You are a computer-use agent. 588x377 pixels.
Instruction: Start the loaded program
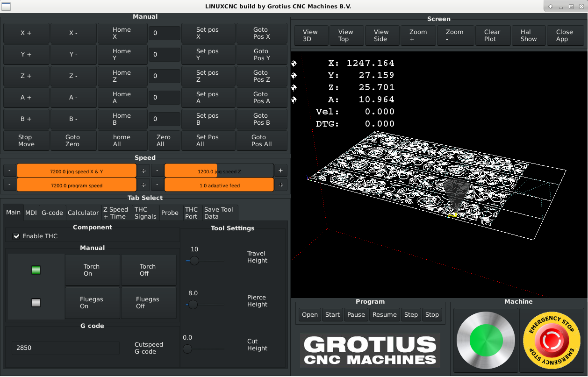(333, 315)
